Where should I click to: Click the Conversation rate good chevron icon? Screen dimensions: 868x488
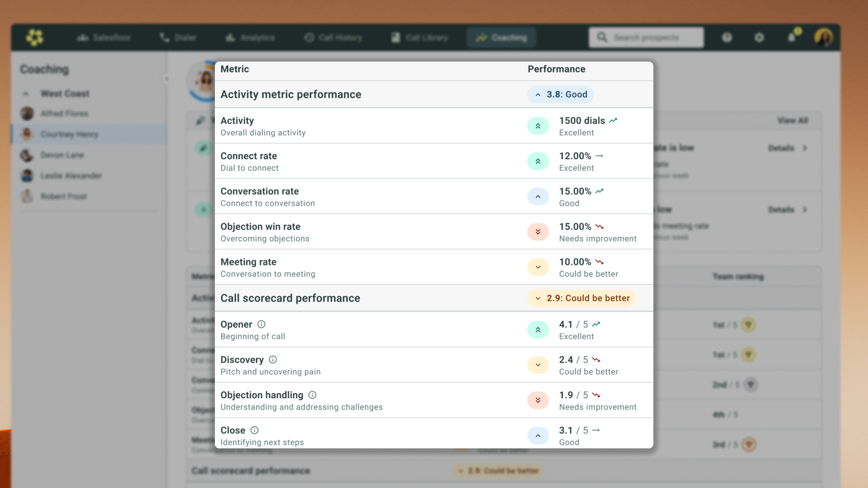click(538, 197)
